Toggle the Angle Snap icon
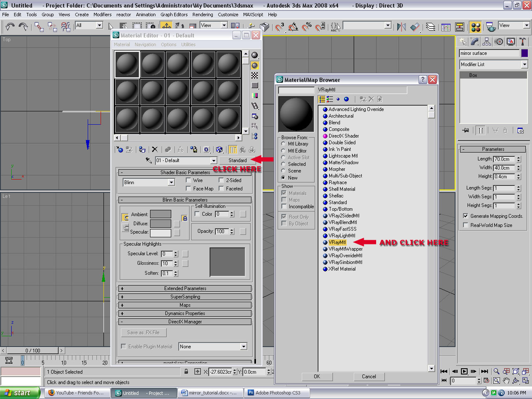The width and height of the screenshot is (532, 399). click(293, 27)
